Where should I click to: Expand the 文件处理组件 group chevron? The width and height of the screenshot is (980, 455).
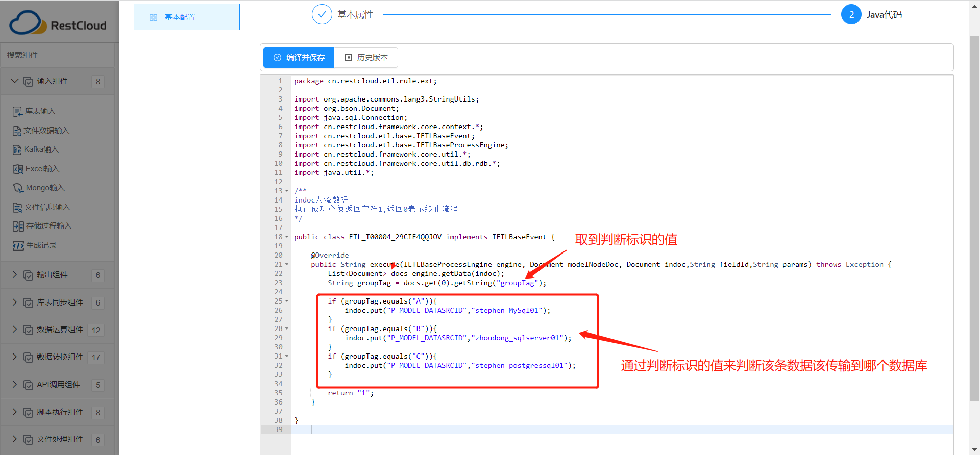click(x=15, y=439)
